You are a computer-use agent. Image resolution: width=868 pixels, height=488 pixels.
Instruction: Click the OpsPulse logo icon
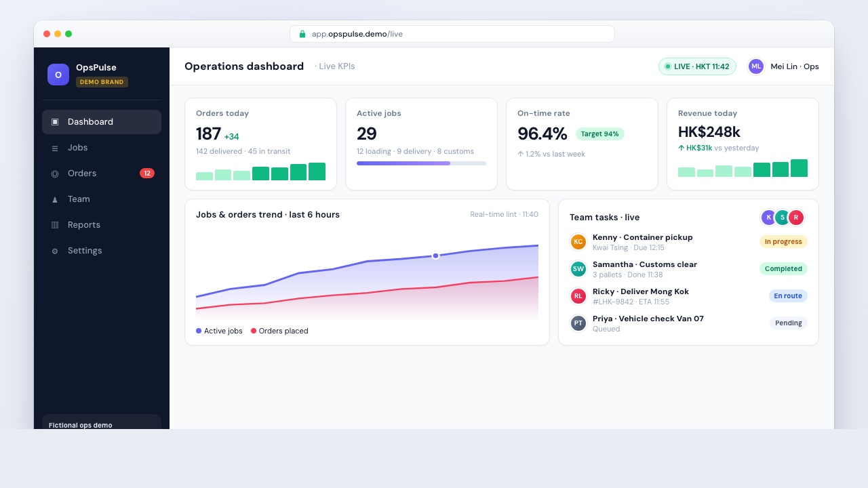pos(58,75)
